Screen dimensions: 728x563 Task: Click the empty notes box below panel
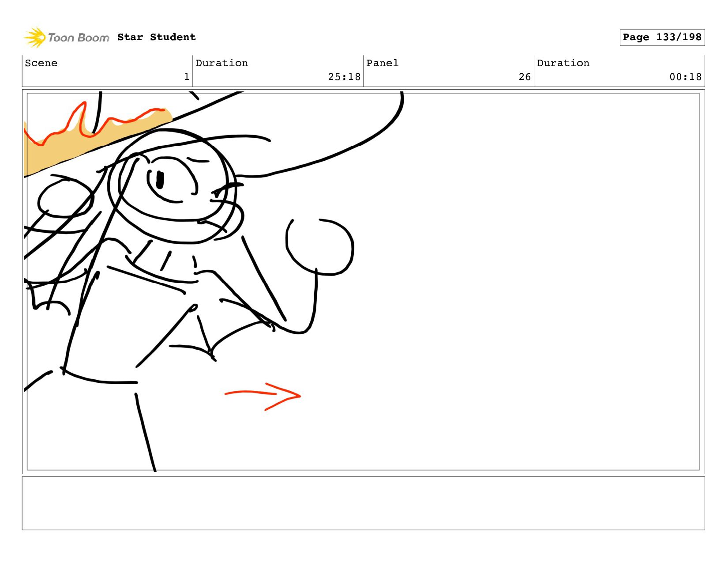pyautogui.click(x=363, y=503)
